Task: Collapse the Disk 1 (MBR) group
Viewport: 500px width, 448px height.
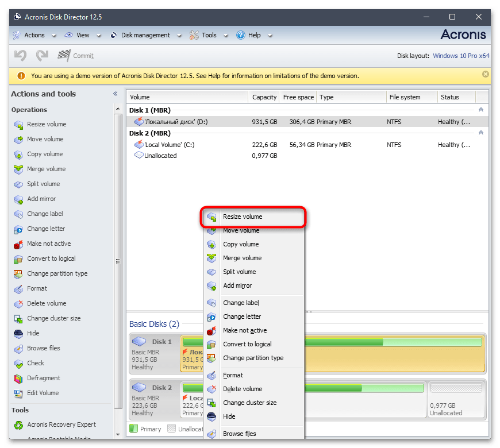Action: coord(481,110)
